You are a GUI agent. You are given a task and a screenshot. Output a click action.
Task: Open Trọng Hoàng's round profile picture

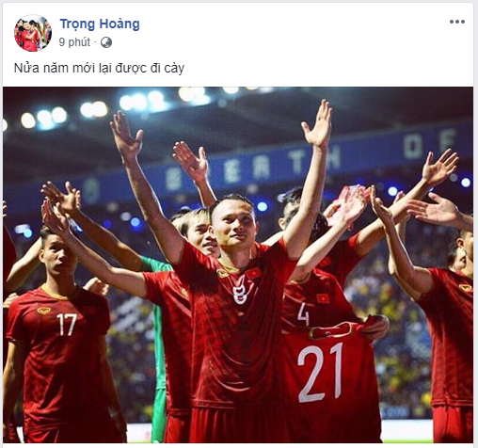point(33,33)
